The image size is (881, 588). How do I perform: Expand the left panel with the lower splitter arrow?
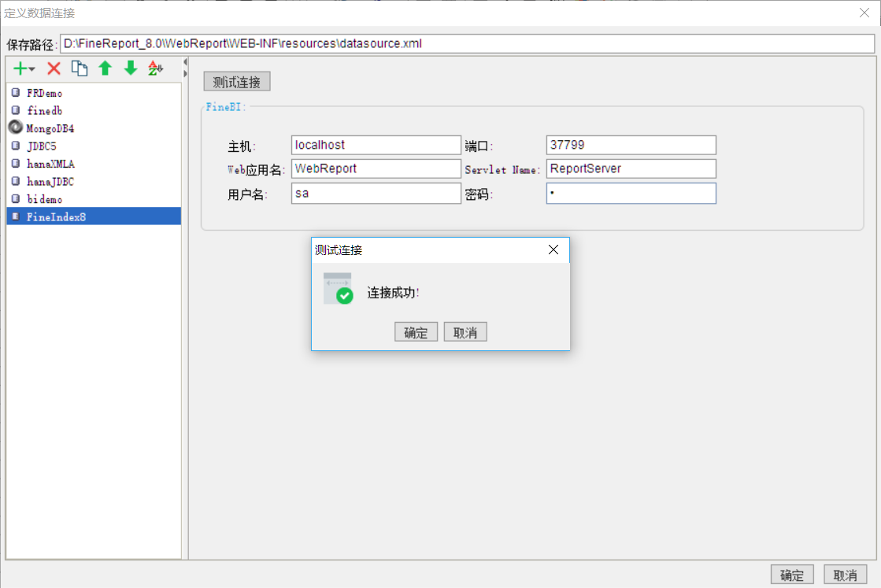[x=185, y=73]
